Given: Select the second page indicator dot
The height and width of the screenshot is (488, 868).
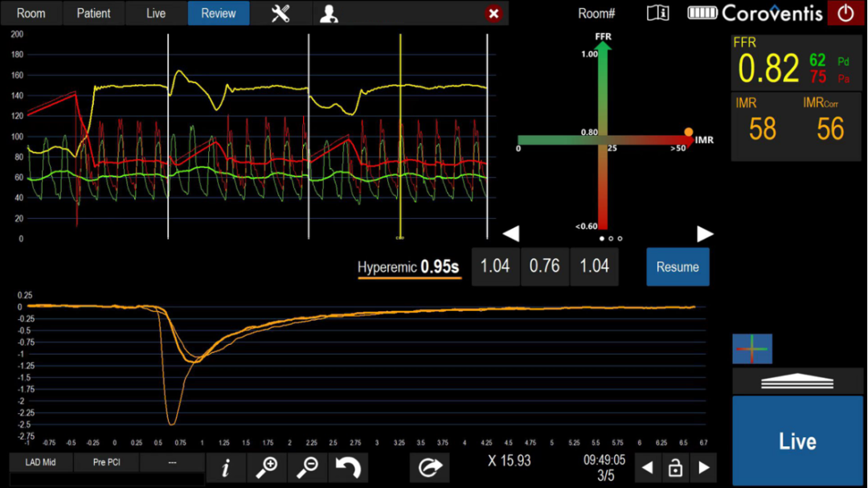Looking at the screenshot, I should click(611, 239).
